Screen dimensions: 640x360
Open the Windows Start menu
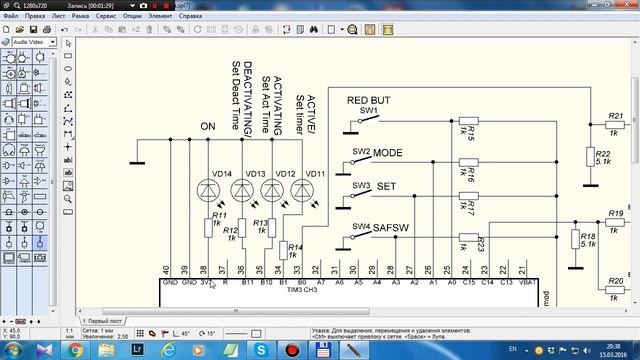(x=13, y=350)
